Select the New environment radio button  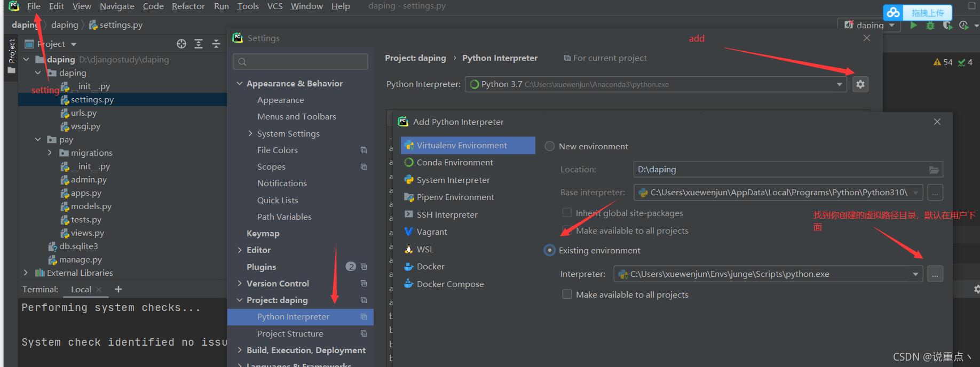tap(550, 146)
